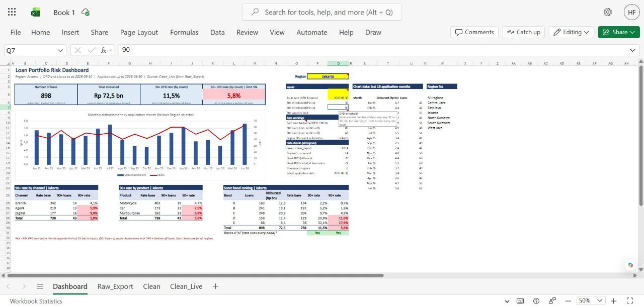644x306 pixels.
Task: Expand the Name Box dropdown
Action: click(x=61, y=50)
